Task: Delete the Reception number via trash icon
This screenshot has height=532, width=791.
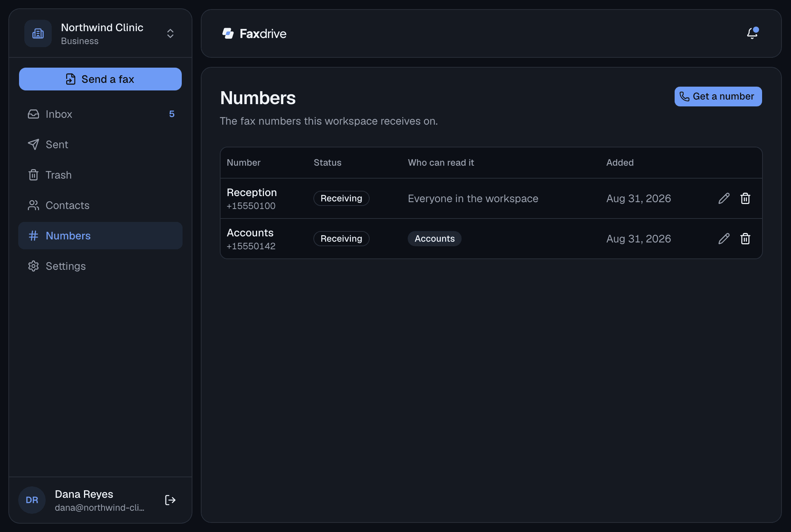Action: point(745,198)
